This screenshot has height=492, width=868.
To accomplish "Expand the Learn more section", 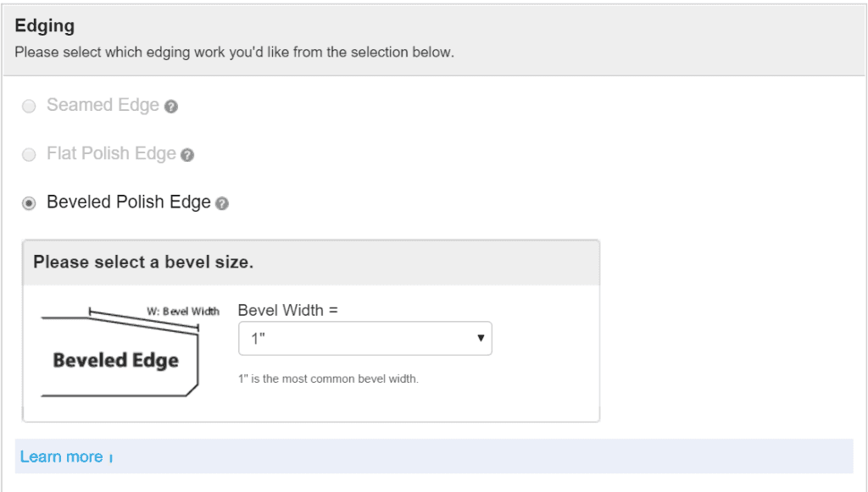I will [x=64, y=456].
